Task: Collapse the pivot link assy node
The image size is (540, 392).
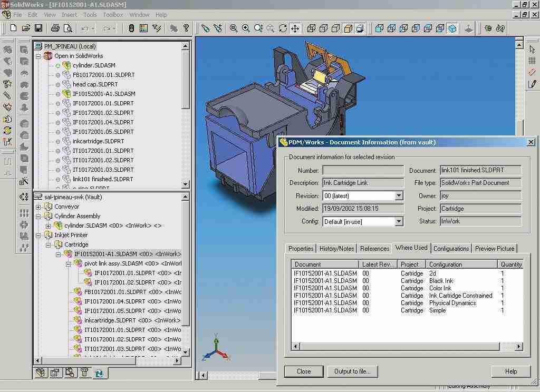Action: (x=68, y=263)
